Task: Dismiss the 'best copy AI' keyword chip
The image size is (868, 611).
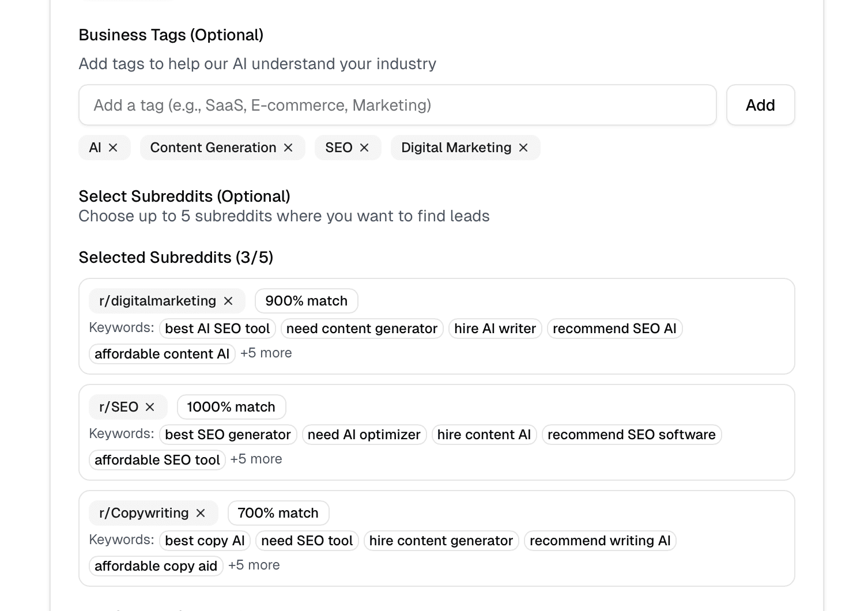Action: pyautogui.click(x=204, y=541)
